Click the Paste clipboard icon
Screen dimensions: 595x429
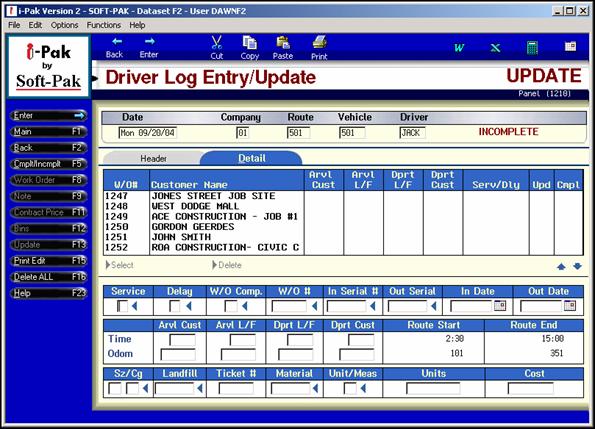(x=283, y=42)
